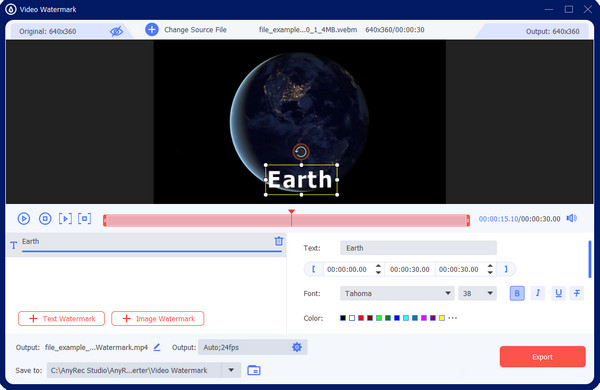Screen dimensions: 600x390
Task: Click the play-segment bracket icon
Action: point(65,219)
